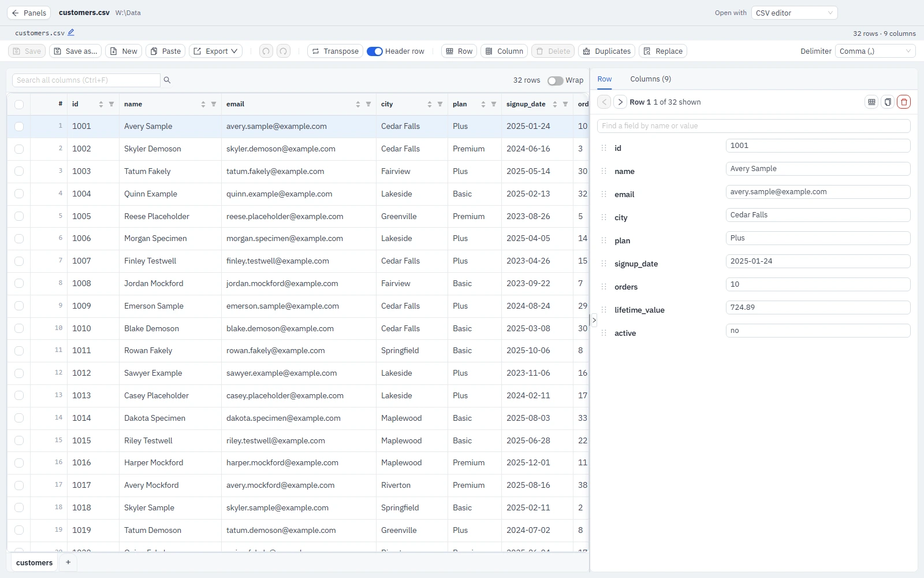The width and height of the screenshot is (924, 578).
Task: Click the active field showing no
Action: 818,331
